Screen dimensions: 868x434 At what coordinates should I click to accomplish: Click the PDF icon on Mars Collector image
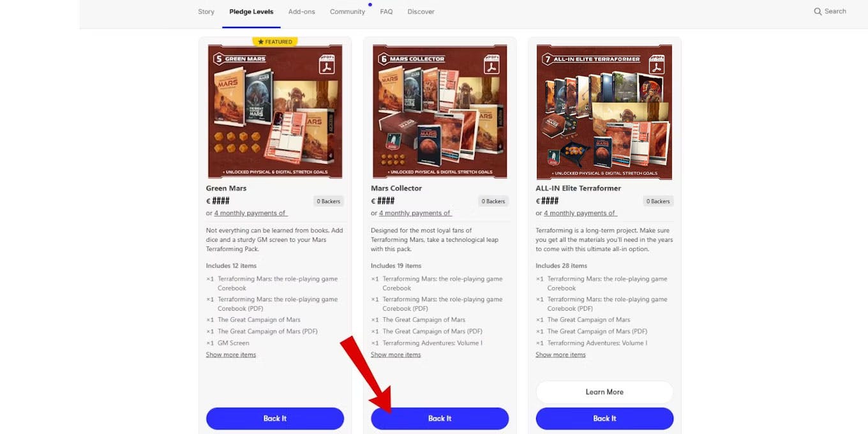491,64
